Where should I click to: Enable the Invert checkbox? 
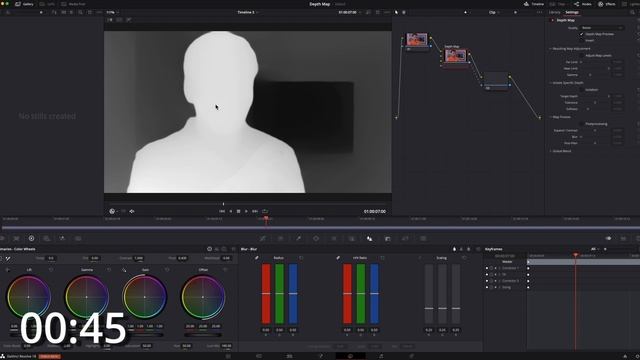tap(582, 40)
